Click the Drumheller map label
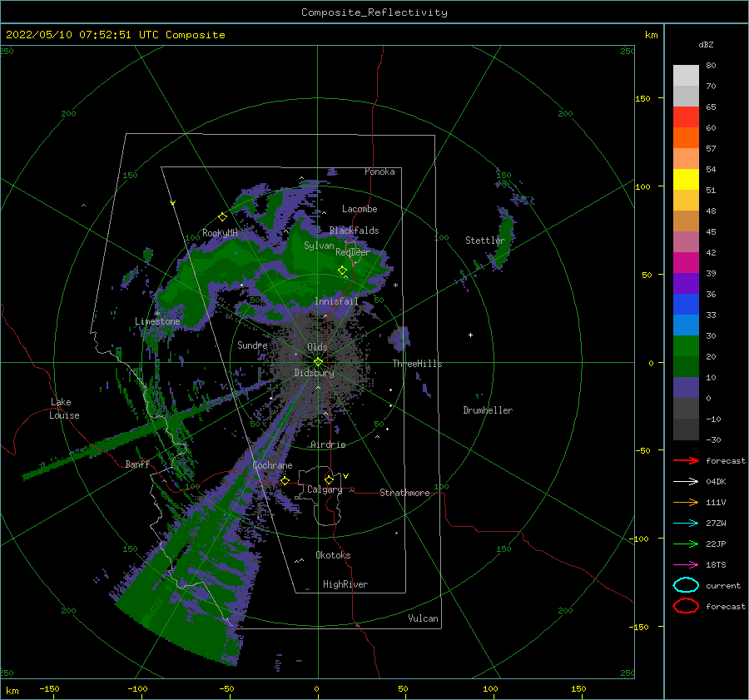 (x=488, y=410)
